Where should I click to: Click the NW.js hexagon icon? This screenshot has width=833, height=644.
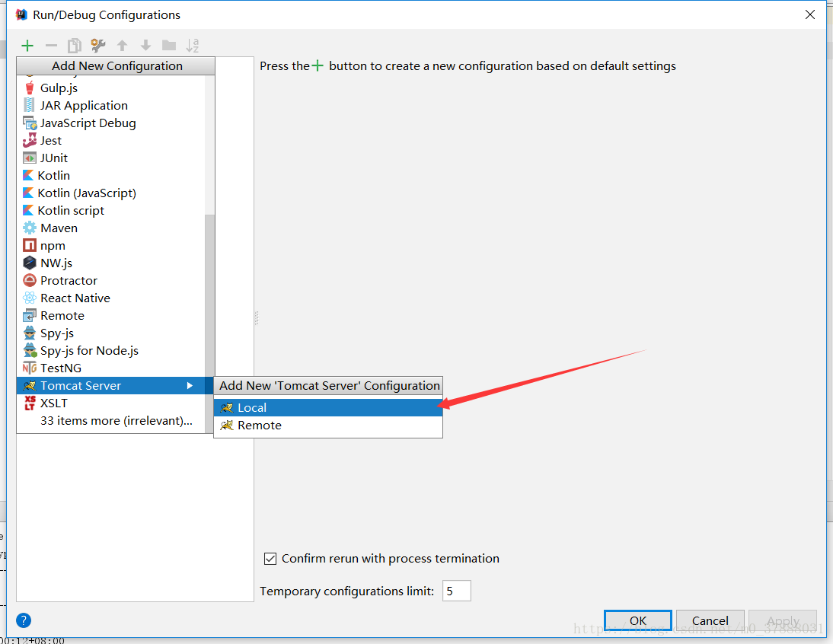click(x=30, y=263)
